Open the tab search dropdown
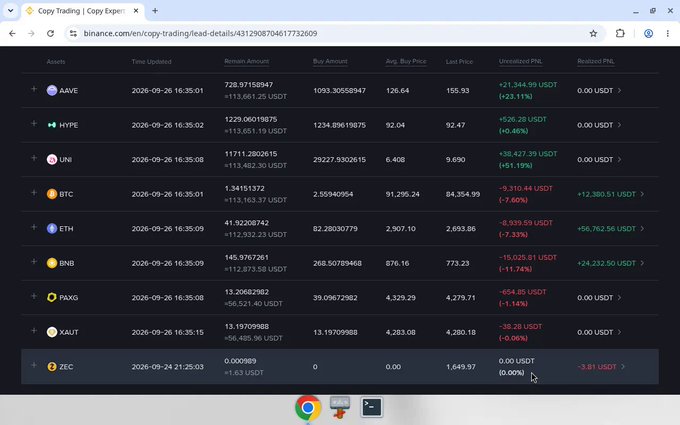 pyautogui.click(x=10, y=11)
